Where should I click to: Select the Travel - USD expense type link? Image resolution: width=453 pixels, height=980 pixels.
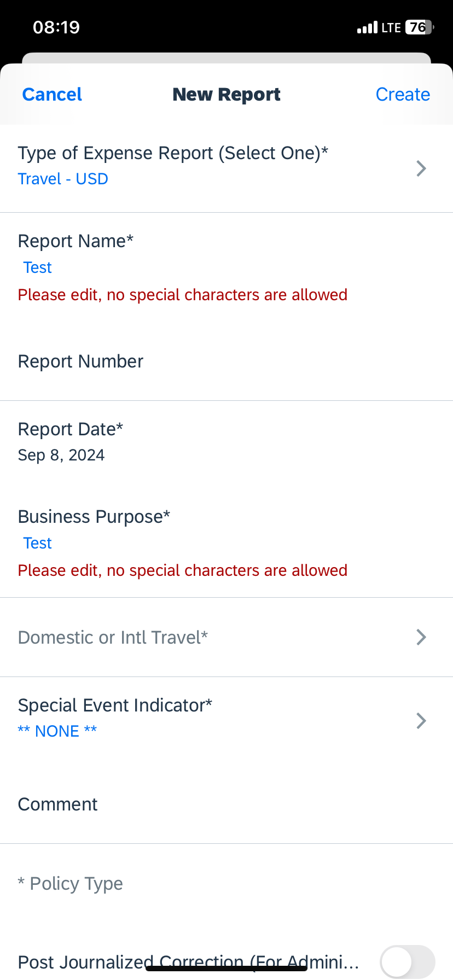tap(62, 179)
